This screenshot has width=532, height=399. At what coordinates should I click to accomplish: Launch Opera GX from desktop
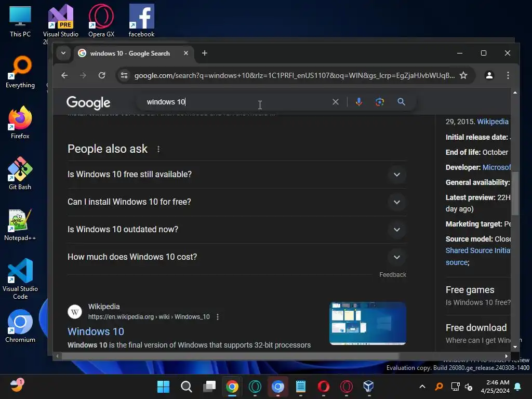click(x=101, y=21)
